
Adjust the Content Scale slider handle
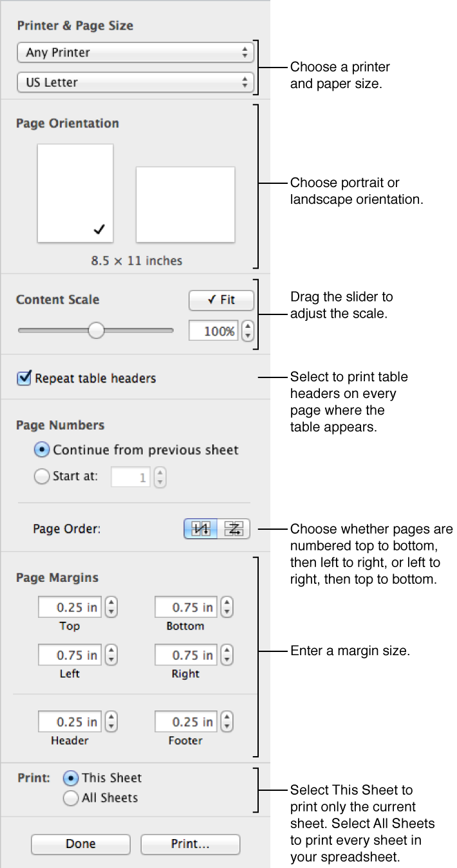click(x=96, y=330)
